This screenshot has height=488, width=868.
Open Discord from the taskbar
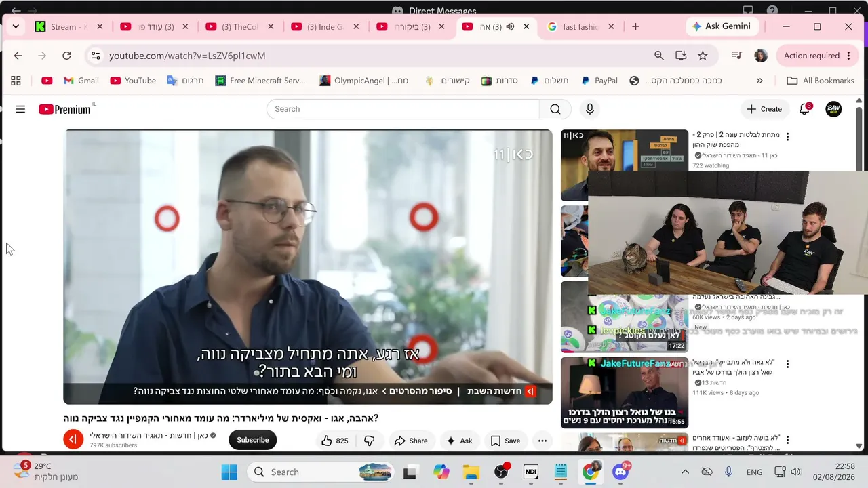pyautogui.click(x=620, y=472)
